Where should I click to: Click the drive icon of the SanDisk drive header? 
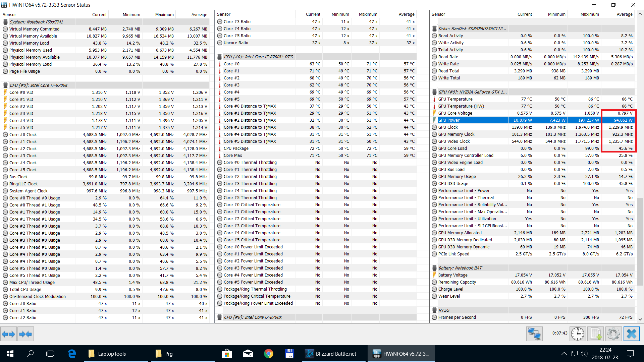(x=434, y=28)
